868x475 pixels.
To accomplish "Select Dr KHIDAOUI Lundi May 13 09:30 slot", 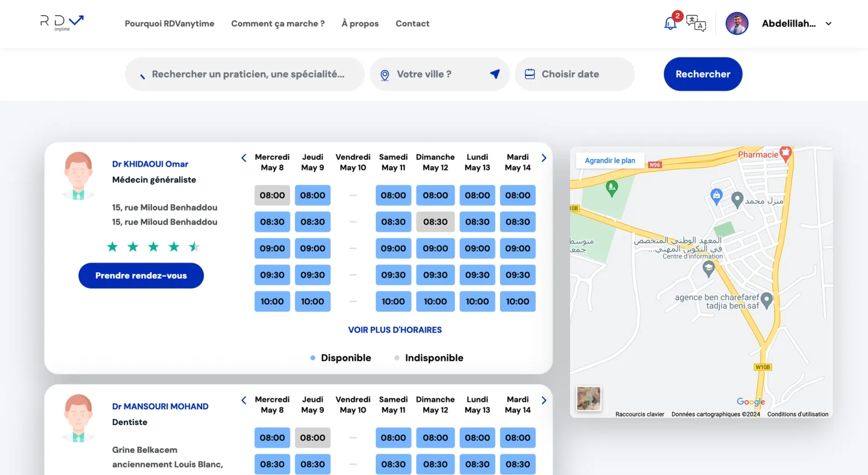I will 477,275.
